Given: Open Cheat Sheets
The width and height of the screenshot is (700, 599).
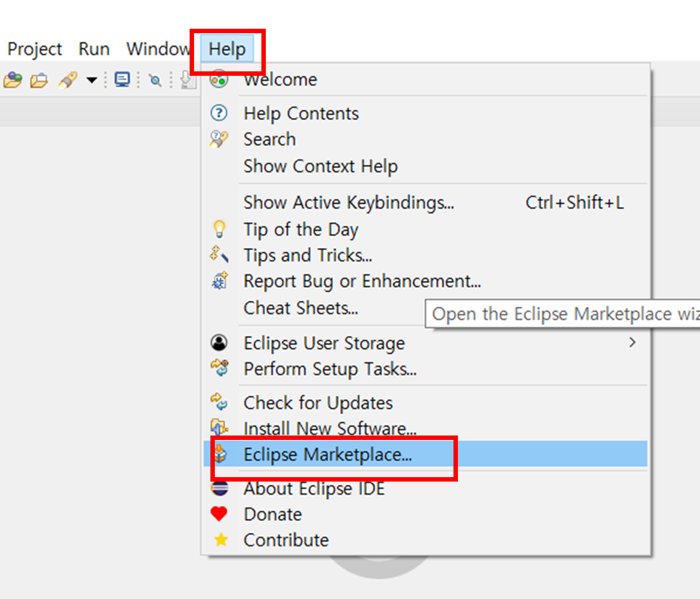Looking at the screenshot, I should (x=315, y=308).
